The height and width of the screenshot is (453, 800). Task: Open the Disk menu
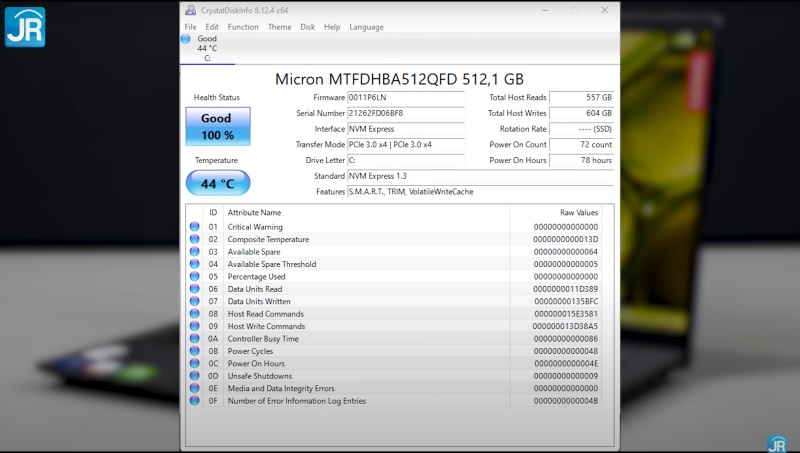(308, 27)
